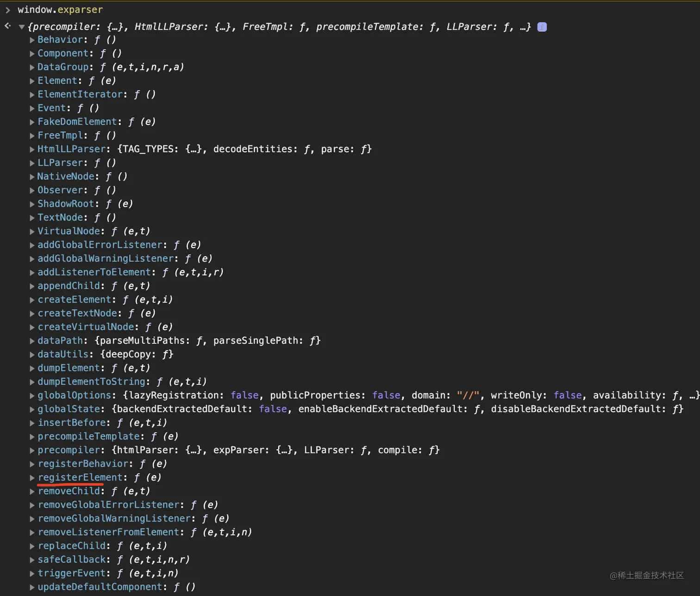Viewport: 700px width, 596px height.
Task: Expand the Component property arrow
Action: tap(32, 54)
